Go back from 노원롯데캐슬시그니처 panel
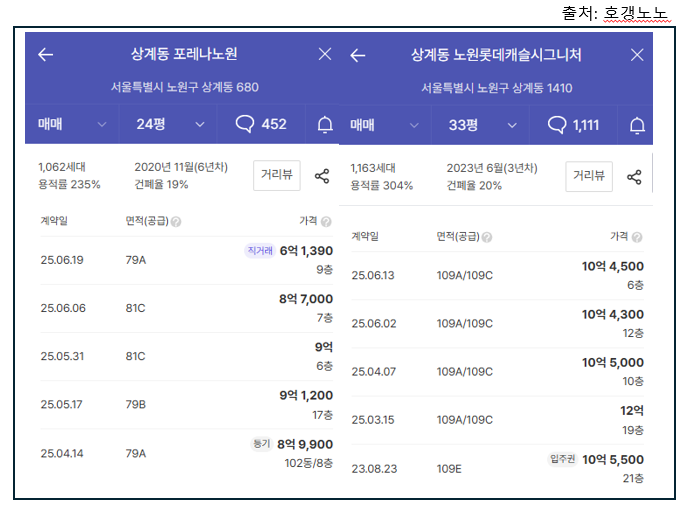 pos(357,56)
